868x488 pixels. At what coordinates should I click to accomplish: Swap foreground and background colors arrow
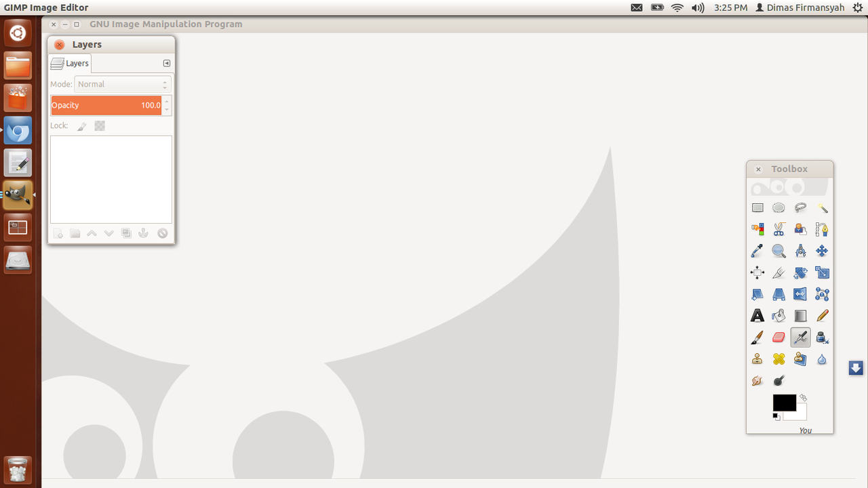tap(804, 398)
